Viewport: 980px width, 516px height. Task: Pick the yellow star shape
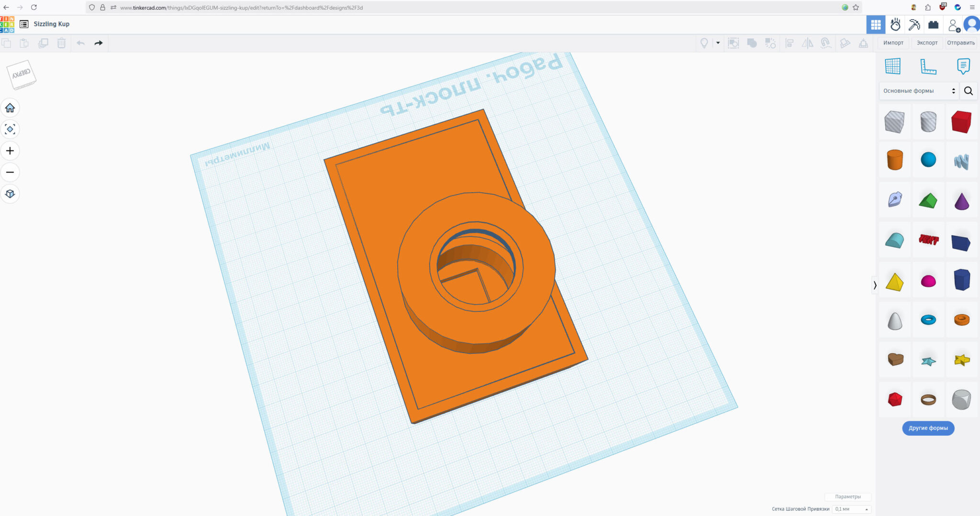click(x=961, y=360)
